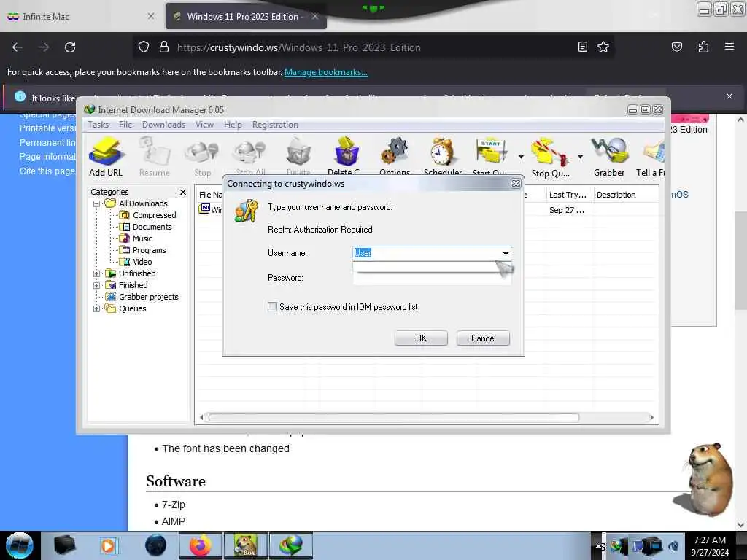
Task: Open Stop Queue dropdown arrow
Action: [x=580, y=156]
